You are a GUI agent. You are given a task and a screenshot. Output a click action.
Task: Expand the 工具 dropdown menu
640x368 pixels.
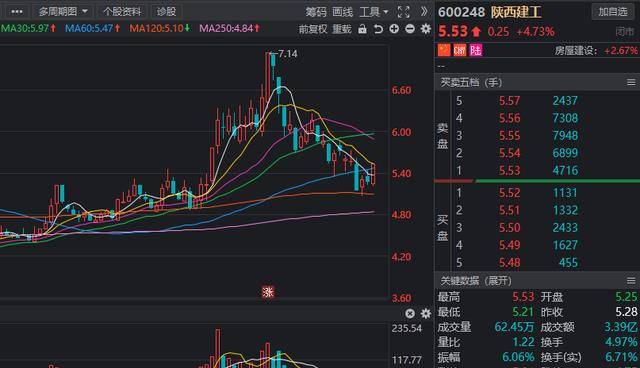pyautogui.click(x=373, y=12)
